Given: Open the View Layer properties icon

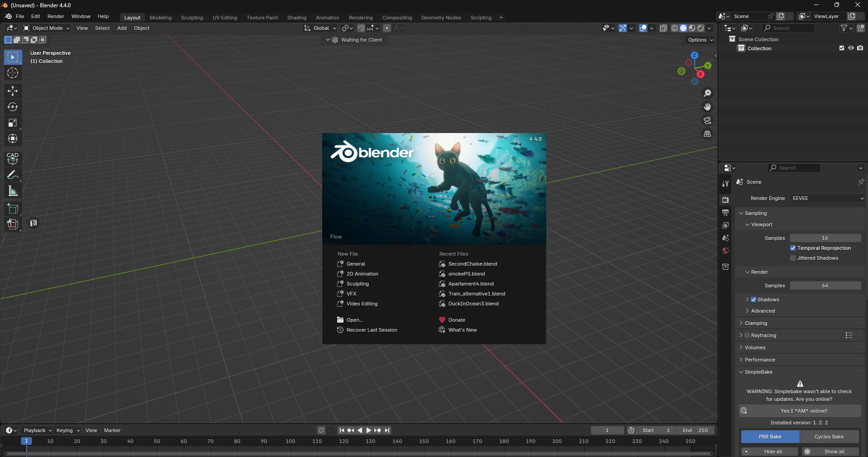Looking at the screenshot, I should (725, 225).
